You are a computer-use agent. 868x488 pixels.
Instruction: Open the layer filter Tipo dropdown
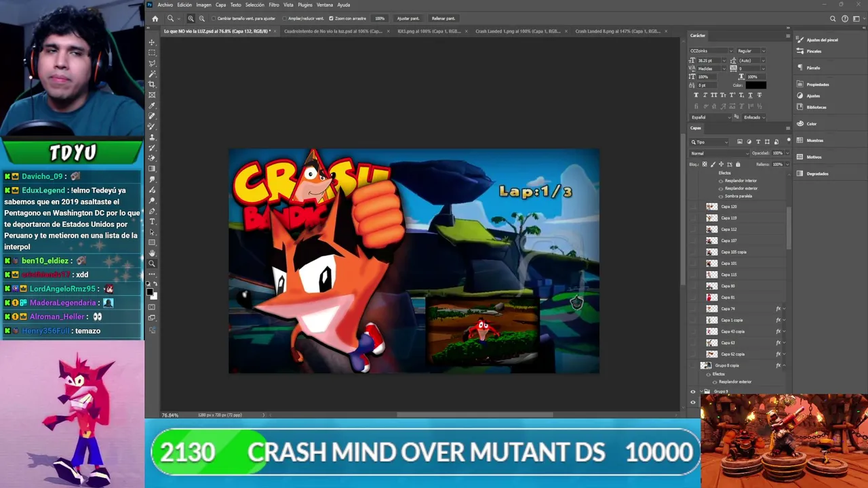(x=709, y=142)
